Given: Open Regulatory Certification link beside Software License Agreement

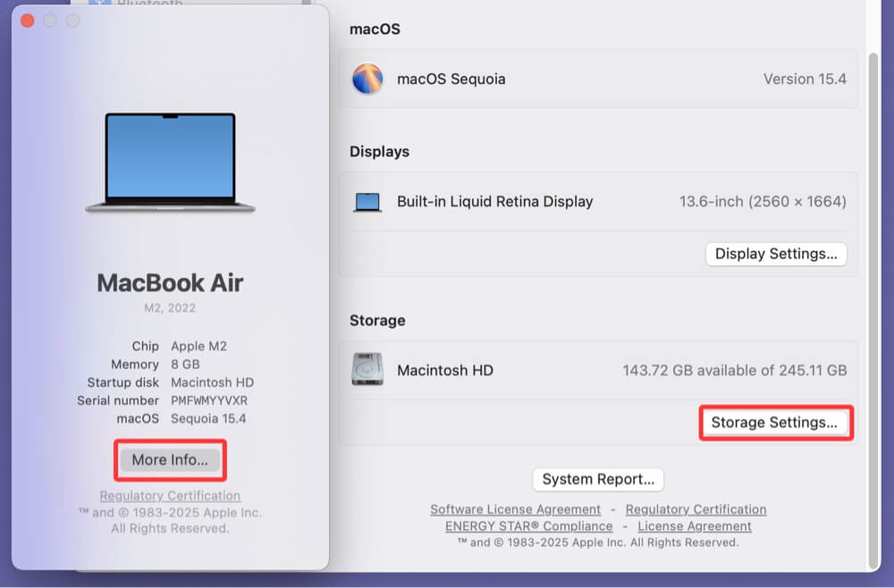Looking at the screenshot, I should click(696, 509).
